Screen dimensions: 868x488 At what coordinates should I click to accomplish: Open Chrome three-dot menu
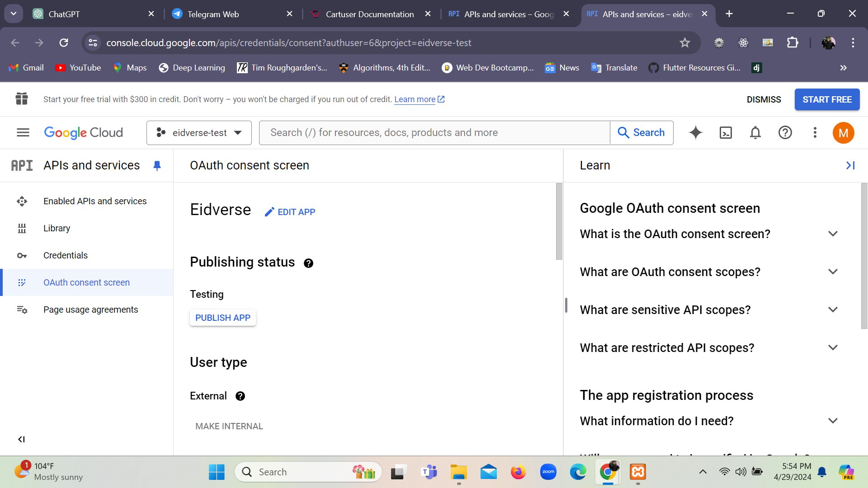(x=853, y=42)
